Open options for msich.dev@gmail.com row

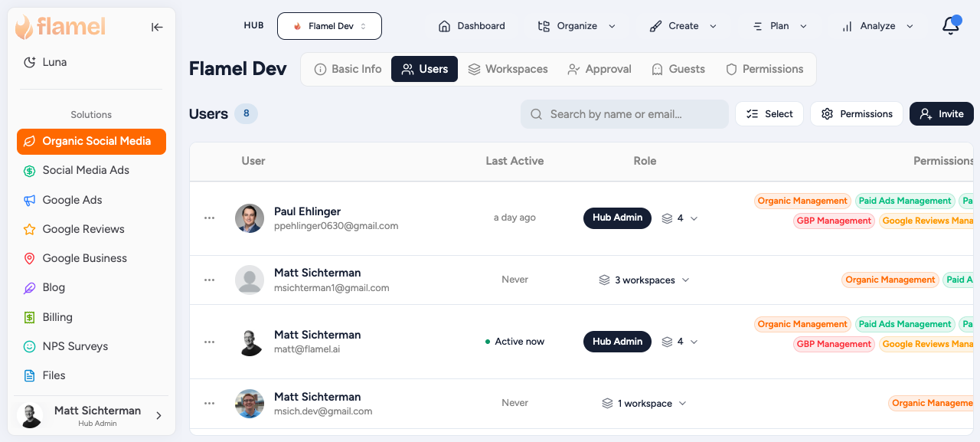(x=210, y=404)
